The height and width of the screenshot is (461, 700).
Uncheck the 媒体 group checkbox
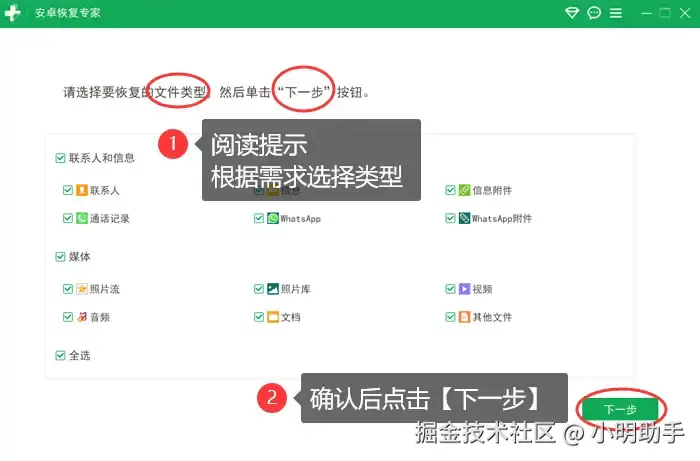coord(60,257)
